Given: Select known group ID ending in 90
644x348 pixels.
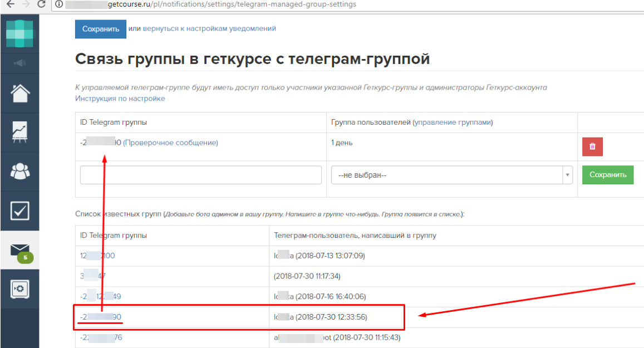Looking at the screenshot, I should pos(101,317).
